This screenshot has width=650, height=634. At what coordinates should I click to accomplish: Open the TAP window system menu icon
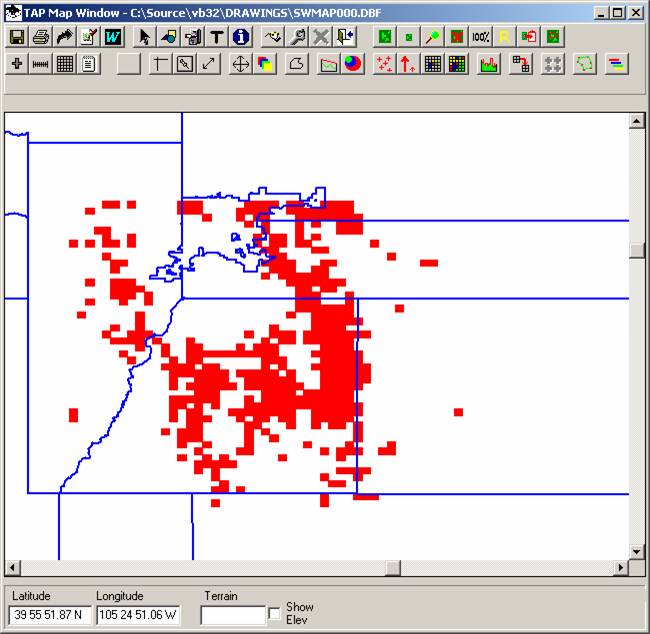coord(14,13)
